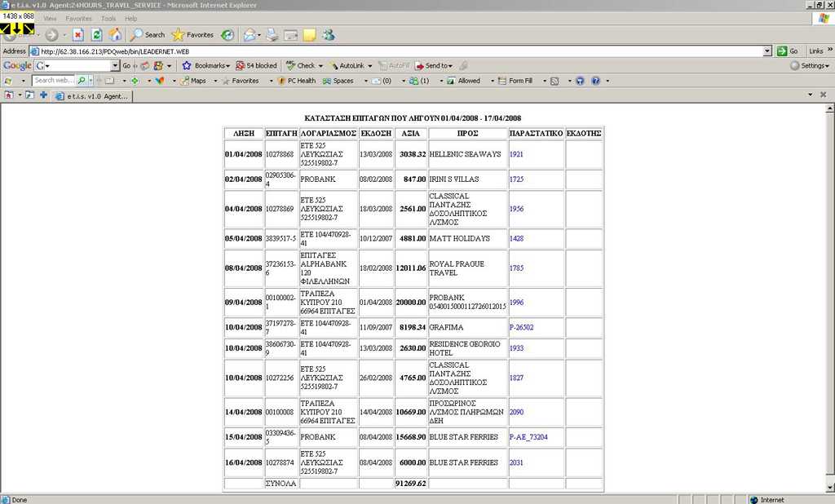Image resolution: width=835 pixels, height=504 pixels.
Task: Open document link 1428 for MATT HOLIDAYS
Action: coord(516,239)
